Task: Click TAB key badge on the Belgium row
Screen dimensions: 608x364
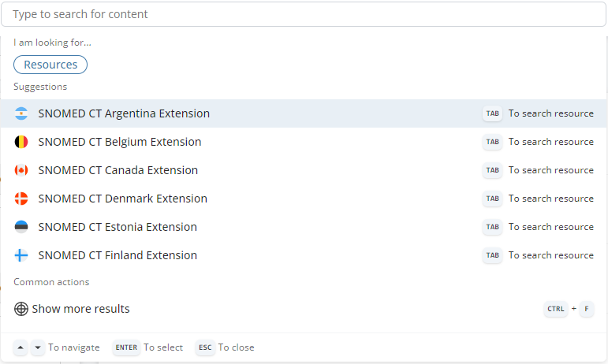Action: coord(492,142)
